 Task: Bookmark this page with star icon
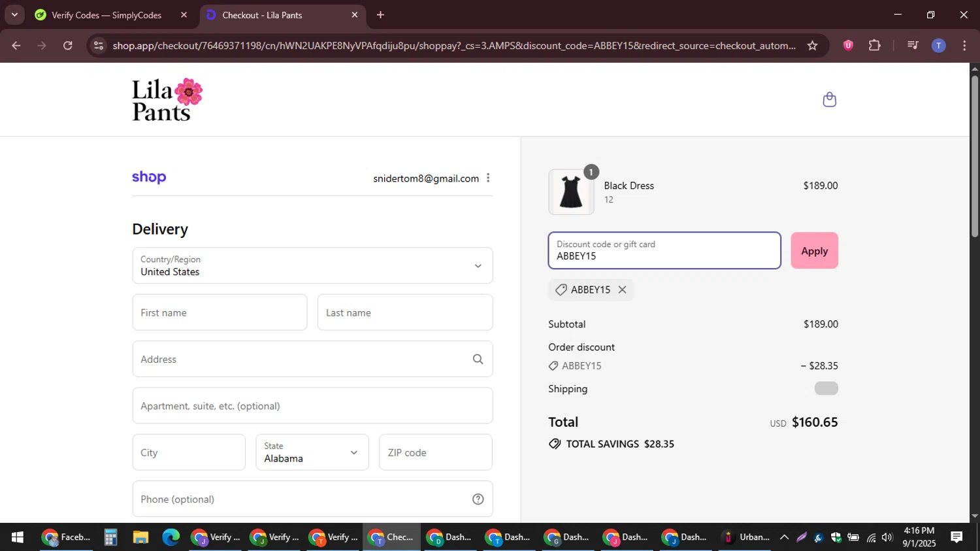pyautogui.click(x=812, y=45)
